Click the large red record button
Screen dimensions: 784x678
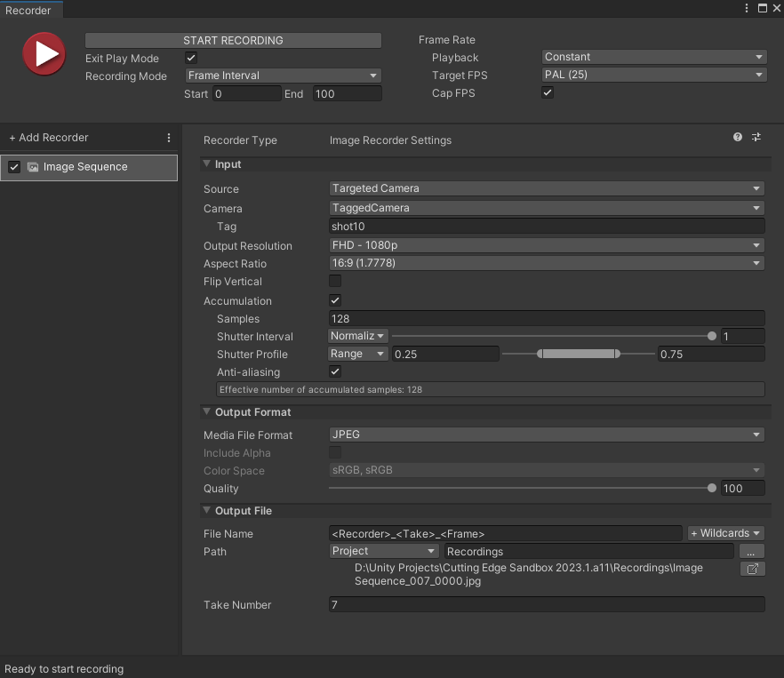coord(43,53)
